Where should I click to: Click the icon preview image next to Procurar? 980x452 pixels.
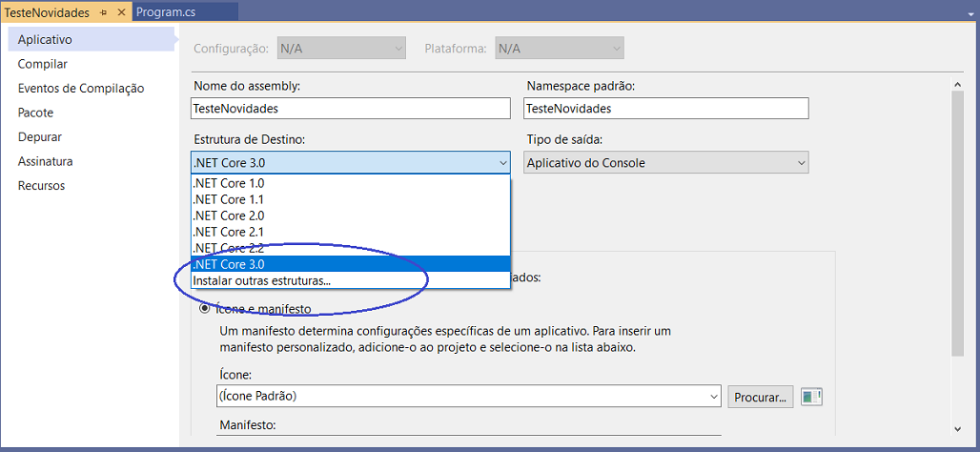(812, 397)
